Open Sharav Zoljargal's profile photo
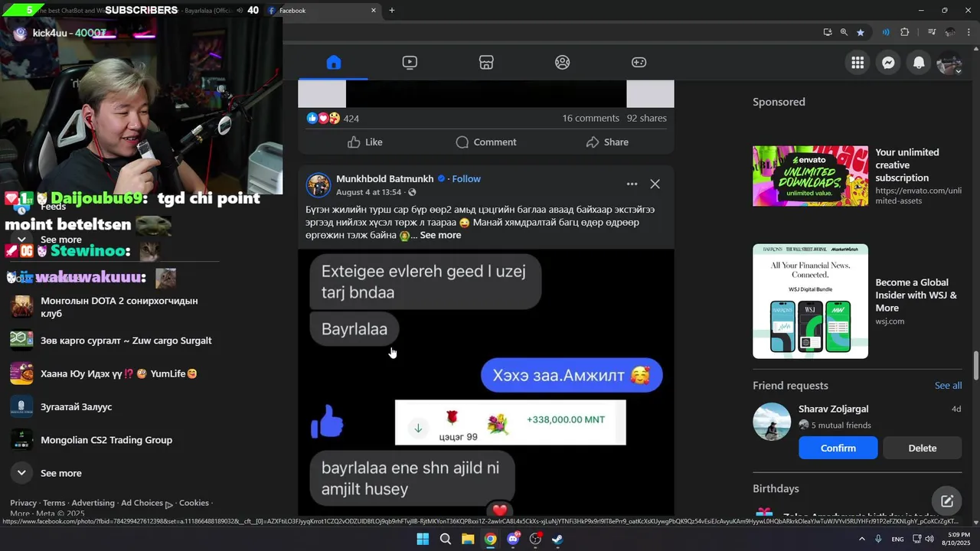 pyautogui.click(x=772, y=422)
